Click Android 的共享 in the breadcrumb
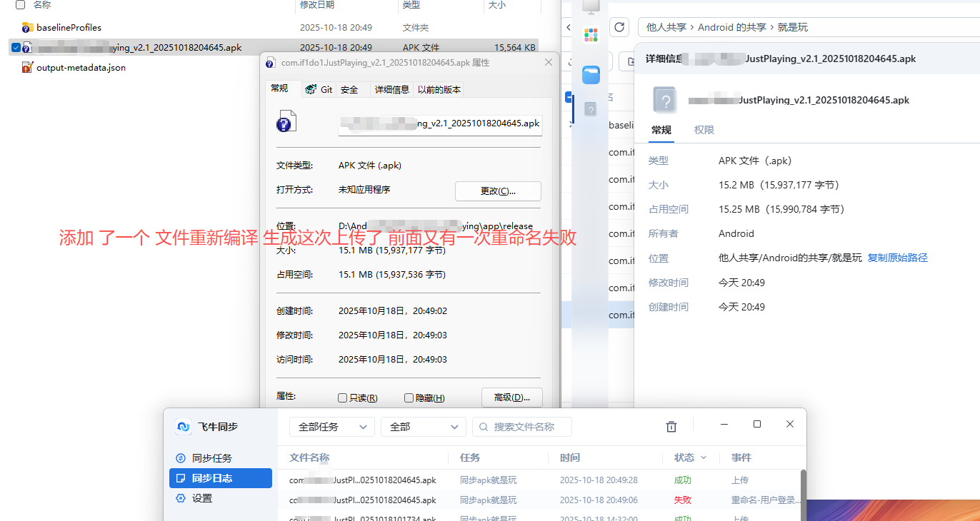980x521 pixels. pos(732,27)
